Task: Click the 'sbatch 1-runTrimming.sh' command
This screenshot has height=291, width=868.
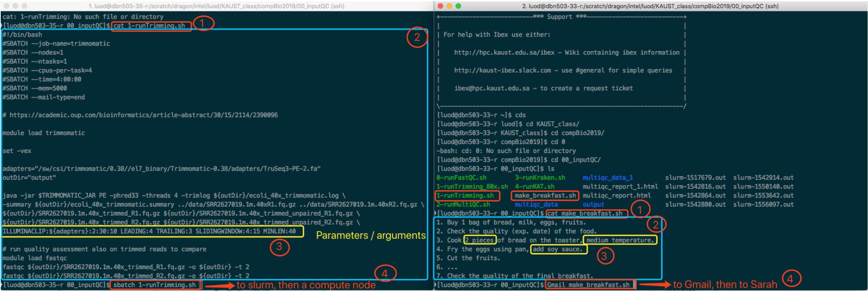Action: click(154, 285)
